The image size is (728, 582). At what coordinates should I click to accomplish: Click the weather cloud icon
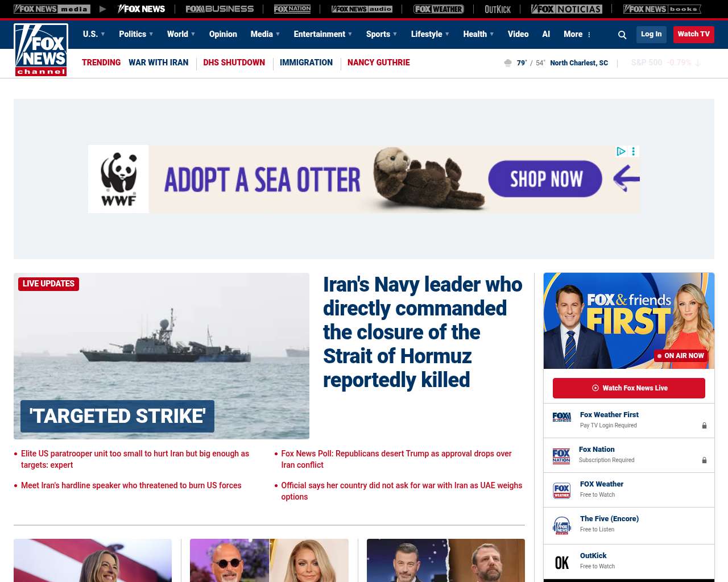(508, 63)
